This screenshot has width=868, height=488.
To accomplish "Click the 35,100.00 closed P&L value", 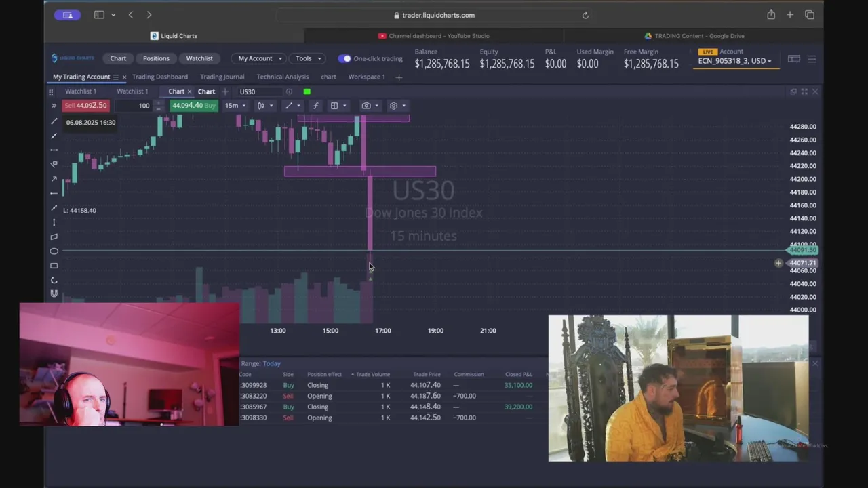I will click(518, 385).
